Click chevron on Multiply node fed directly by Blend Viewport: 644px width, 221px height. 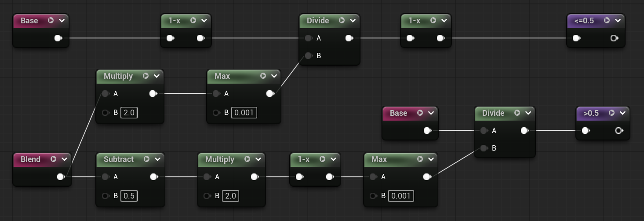pos(157,76)
